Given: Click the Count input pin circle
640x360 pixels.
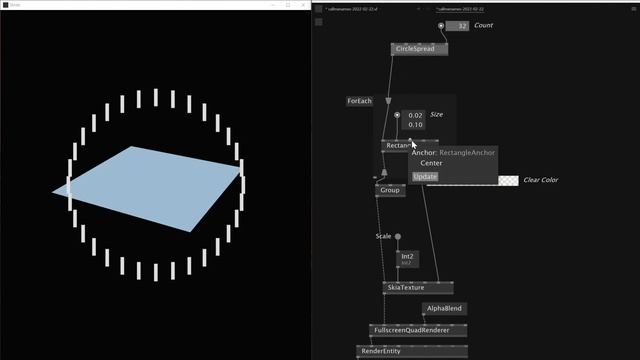Looking at the screenshot, I should tap(441, 26).
